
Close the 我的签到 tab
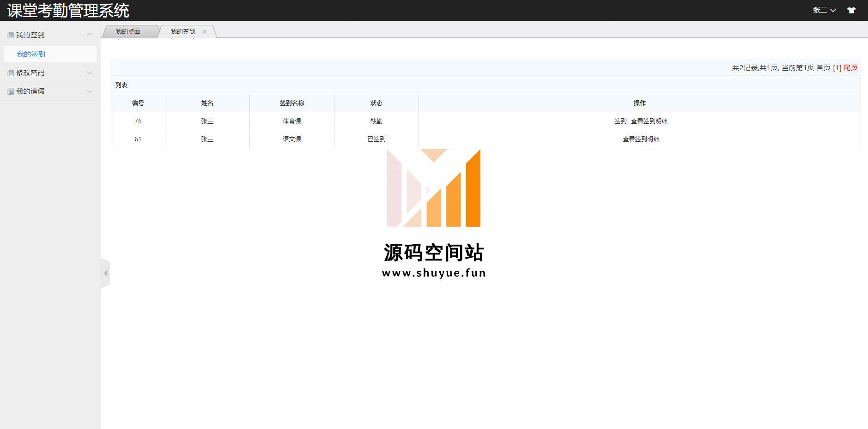click(205, 32)
